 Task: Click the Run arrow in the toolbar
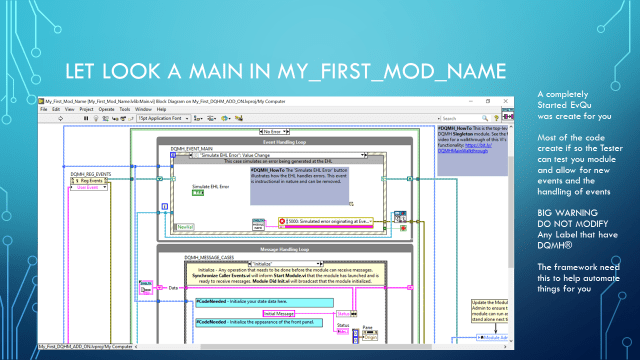pos(60,118)
